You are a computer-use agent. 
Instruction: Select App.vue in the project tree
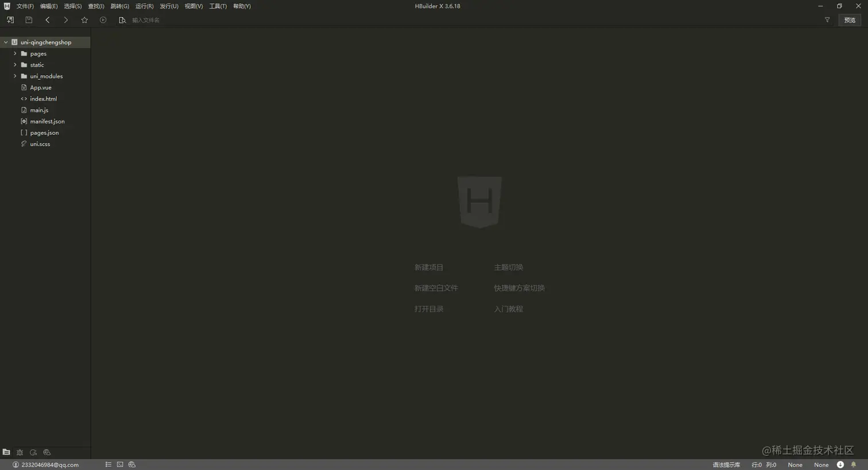click(41, 88)
